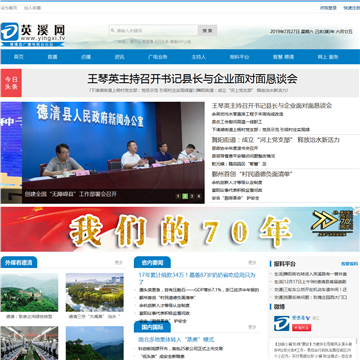The height and width of the screenshot is (360, 360).
Task: Click the 70th anniversary emblem on banner
Action: [x=333, y=223]
